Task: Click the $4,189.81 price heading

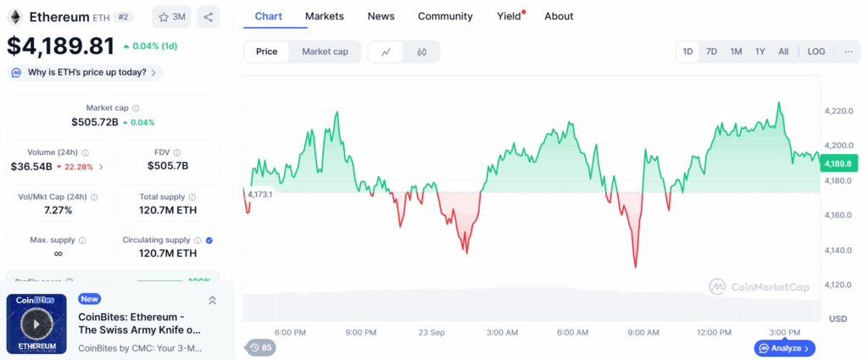Action: pyautogui.click(x=61, y=46)
